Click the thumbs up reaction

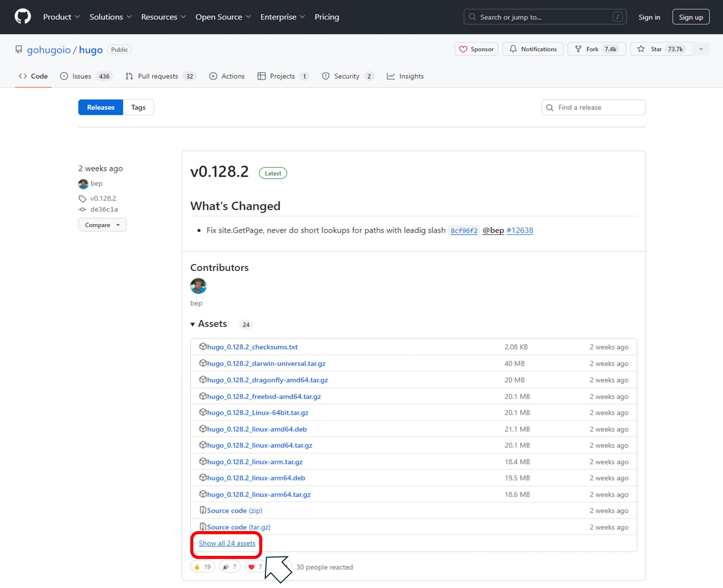pyautogui.click(x=203, y=567)
